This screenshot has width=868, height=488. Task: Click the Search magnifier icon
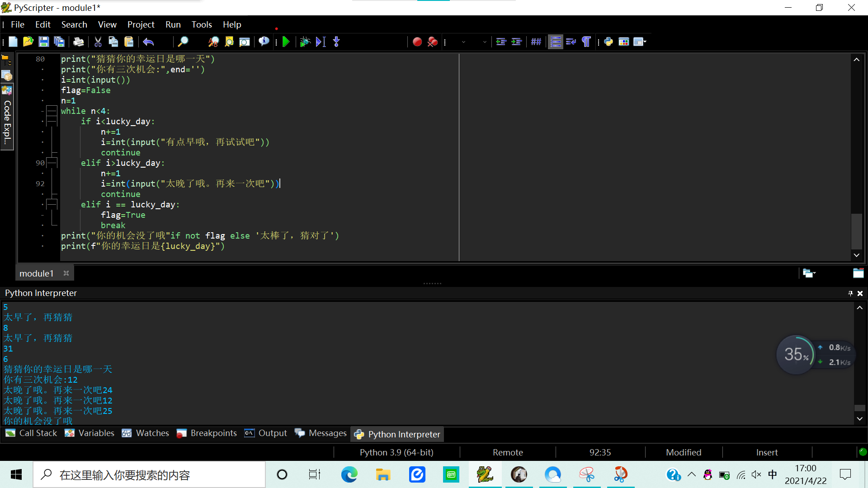183,42
